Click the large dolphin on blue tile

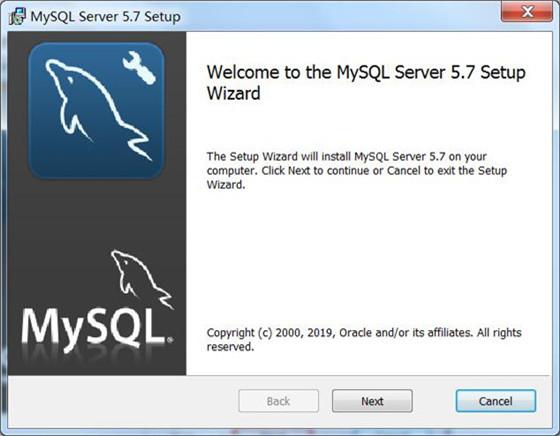pyautogui.click(x=96, y=109)
